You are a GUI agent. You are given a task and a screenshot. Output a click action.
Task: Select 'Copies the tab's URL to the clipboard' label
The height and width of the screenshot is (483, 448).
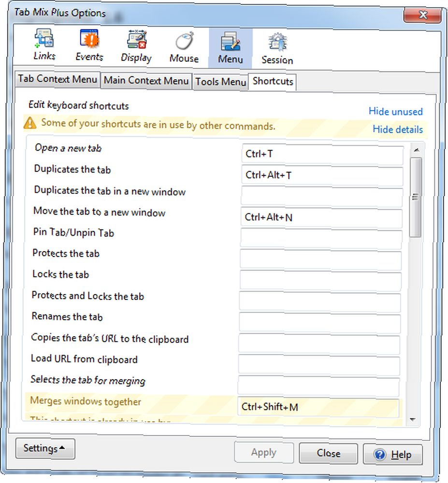[x=110, y=338]
